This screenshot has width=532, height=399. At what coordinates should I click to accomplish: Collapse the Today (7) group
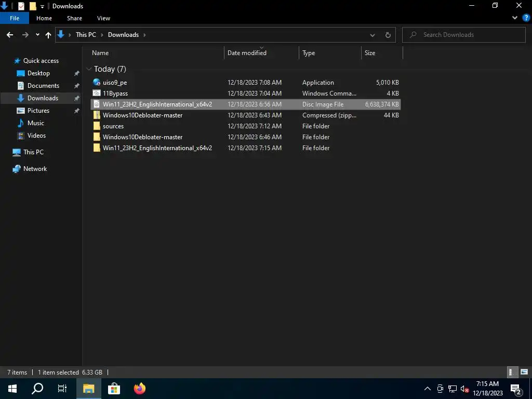point(89,69)
